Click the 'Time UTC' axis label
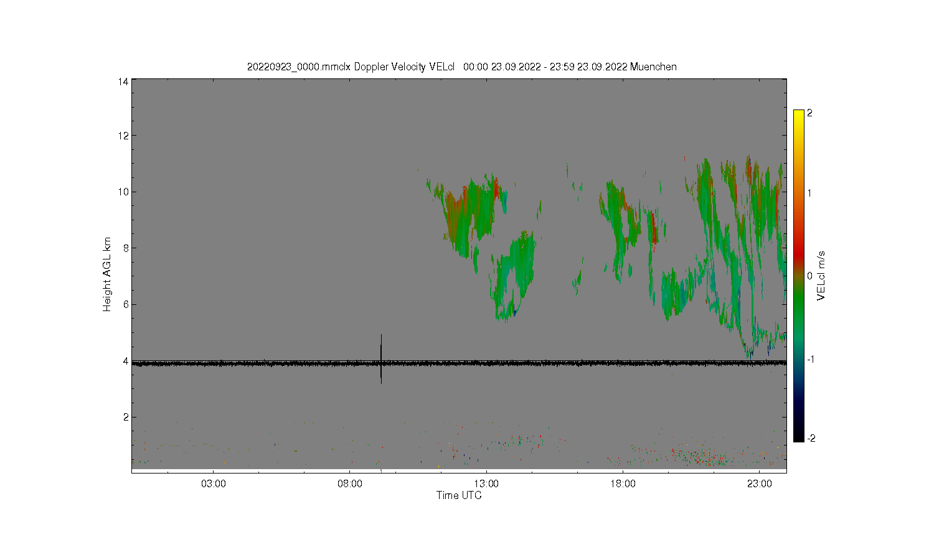Image resolution: width=934 pixels, height=560 pixels. 459,495
